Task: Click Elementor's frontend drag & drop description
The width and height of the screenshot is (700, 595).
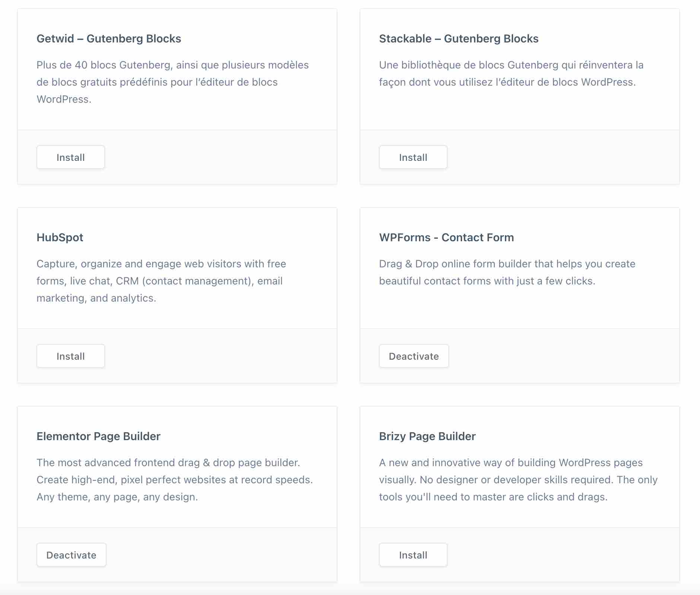Action: click(x=174, y=480)
